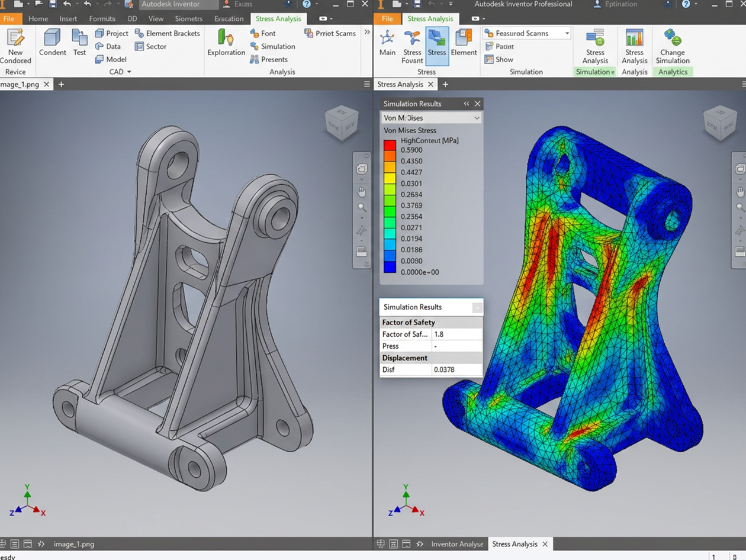This screenshot has width=746, height=560.
Task: Close the Simulation Results legend panel
Action: [x=478, y=104]
